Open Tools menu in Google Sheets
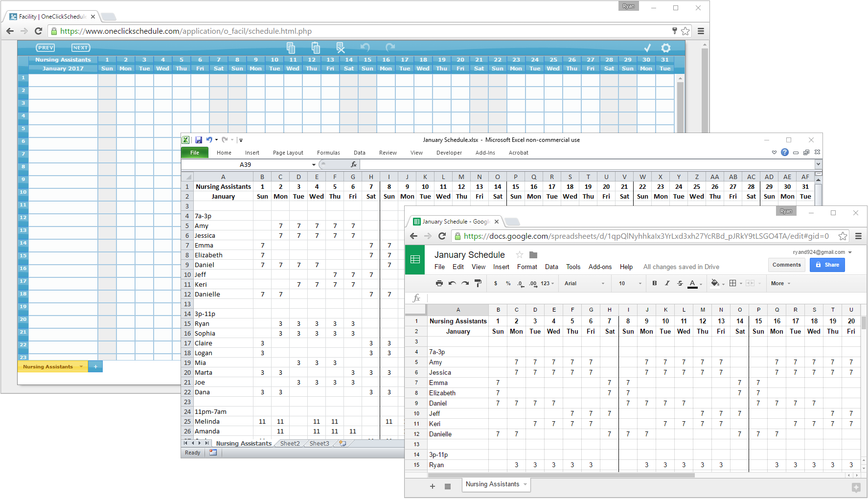The width and height of the screenshot is (868, 499). coord(573,267)
